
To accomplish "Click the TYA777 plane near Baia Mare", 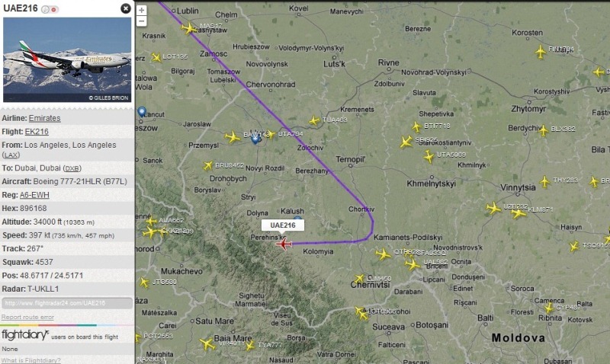I will pos(250,346).
